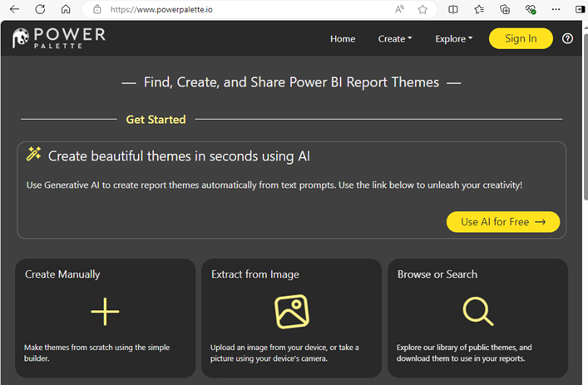The height and width of the screenshot is (385, 588).
Task: Open the Collections icon
Action: (x=505, y=9)
